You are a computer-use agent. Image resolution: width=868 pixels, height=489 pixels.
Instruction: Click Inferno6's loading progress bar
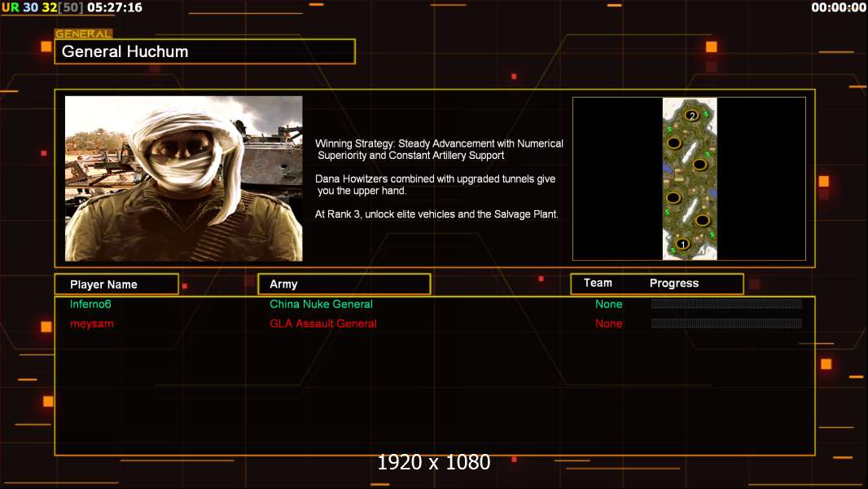pos(726,303)
